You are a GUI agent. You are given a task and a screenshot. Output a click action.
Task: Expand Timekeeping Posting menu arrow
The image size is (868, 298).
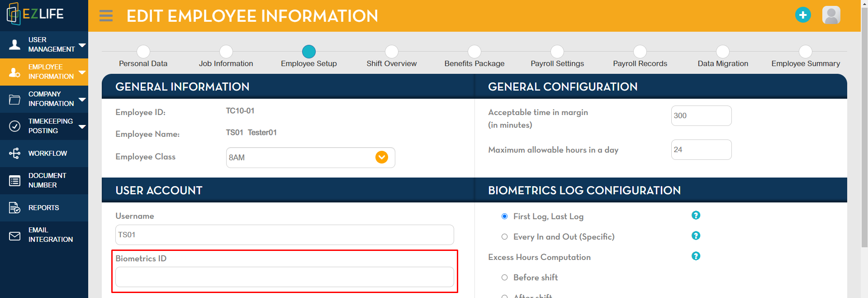click(x=82, y=126)
